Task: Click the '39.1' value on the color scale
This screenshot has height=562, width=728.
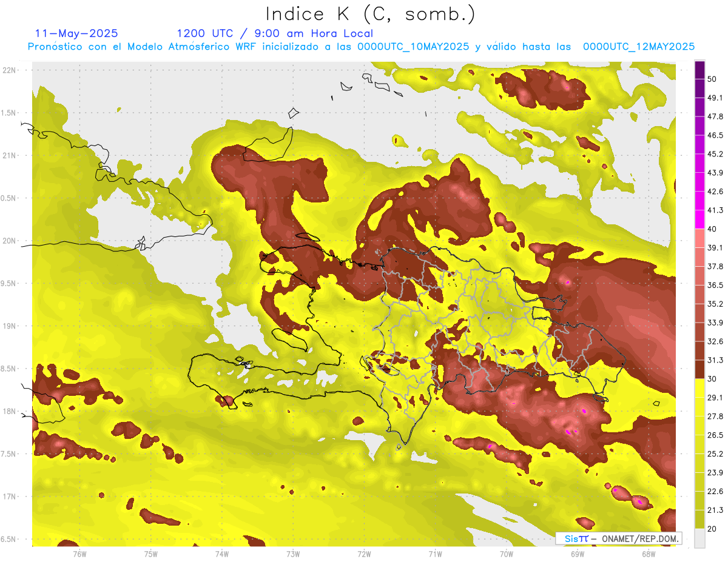Action: (x=715, y=248)
